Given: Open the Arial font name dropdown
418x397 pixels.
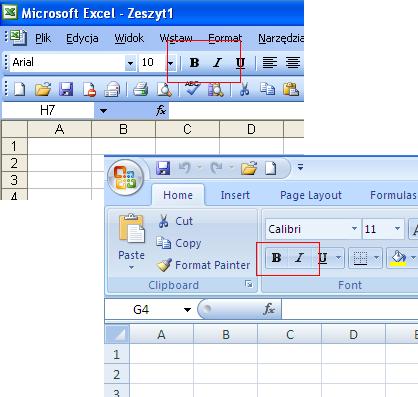Looking at the screenshot, I should point(130,63).
